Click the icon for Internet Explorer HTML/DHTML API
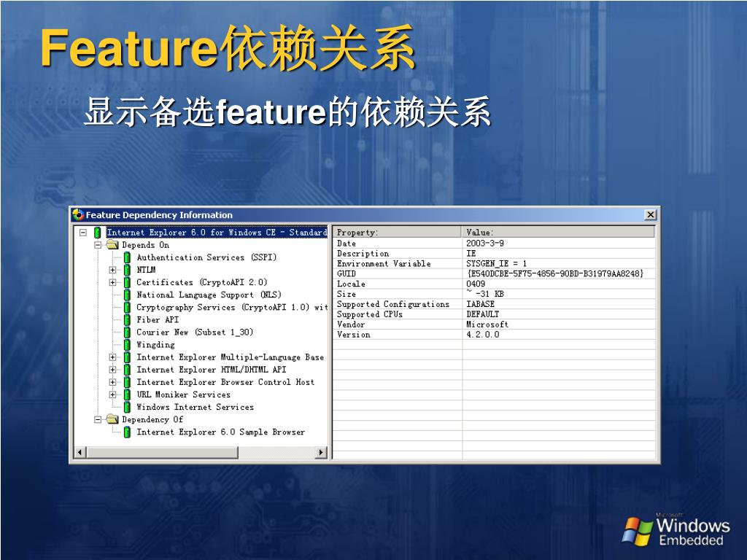The image size is (747, 560). click(127, 370)
